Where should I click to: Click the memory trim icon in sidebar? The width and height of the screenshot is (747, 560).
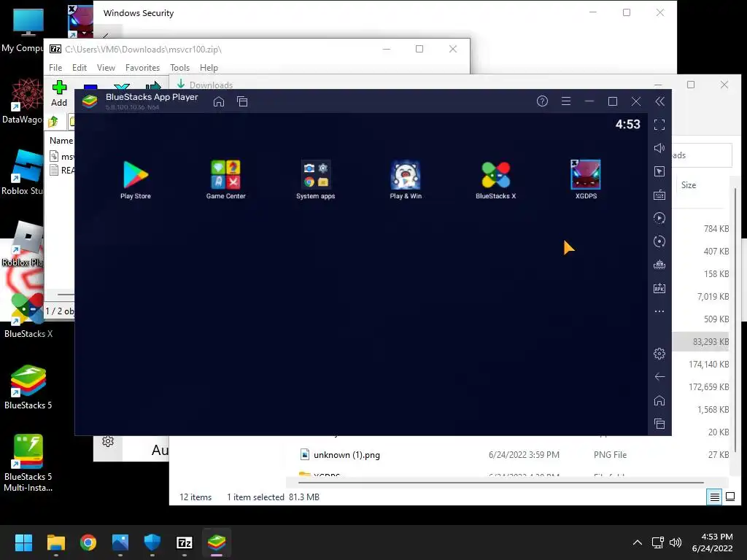click(659, 265)
